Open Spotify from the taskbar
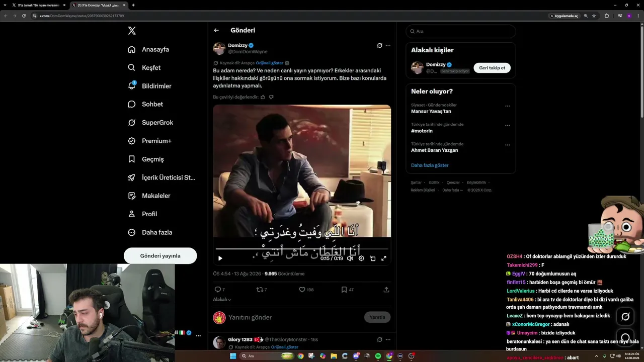This screenshot has width=644, height=362. tap(378, 356)
